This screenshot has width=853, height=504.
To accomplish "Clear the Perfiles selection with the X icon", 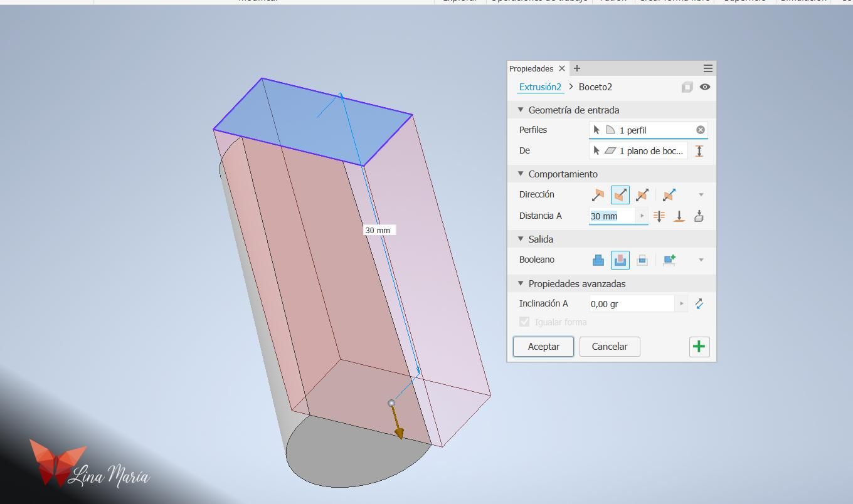I will (701, 130).
